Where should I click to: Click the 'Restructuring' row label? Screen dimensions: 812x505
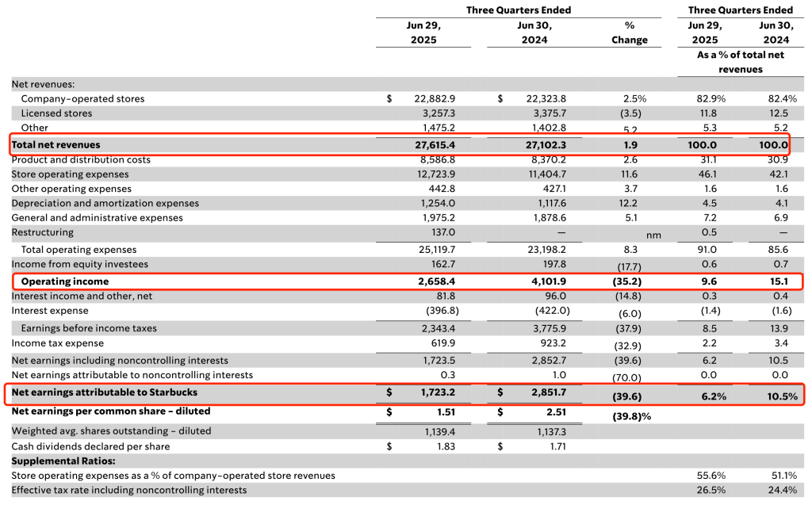[43, 232]
